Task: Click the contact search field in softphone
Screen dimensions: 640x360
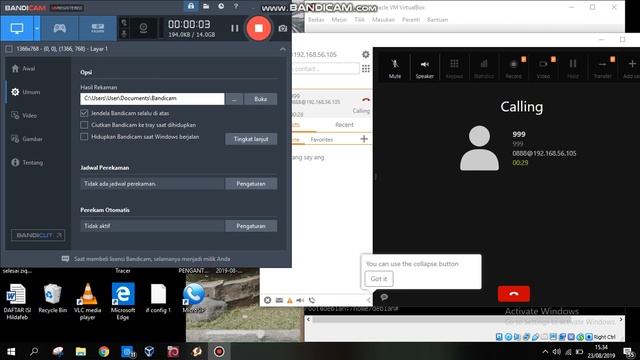Action: (326, 69)
